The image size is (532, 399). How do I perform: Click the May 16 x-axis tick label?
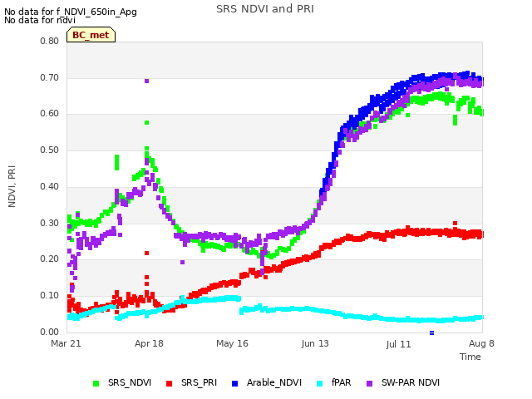tap(232, 343)
